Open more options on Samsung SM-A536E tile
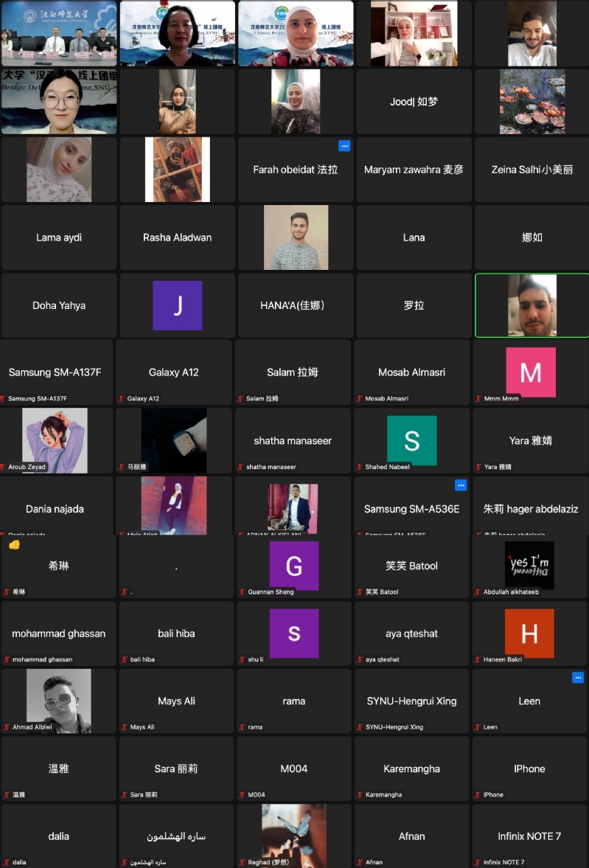This screenshot has width=589, height=868. 461,485
